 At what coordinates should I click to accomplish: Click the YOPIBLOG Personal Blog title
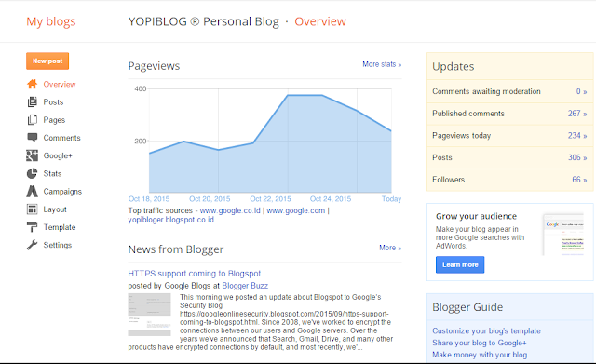click(203, 21)
